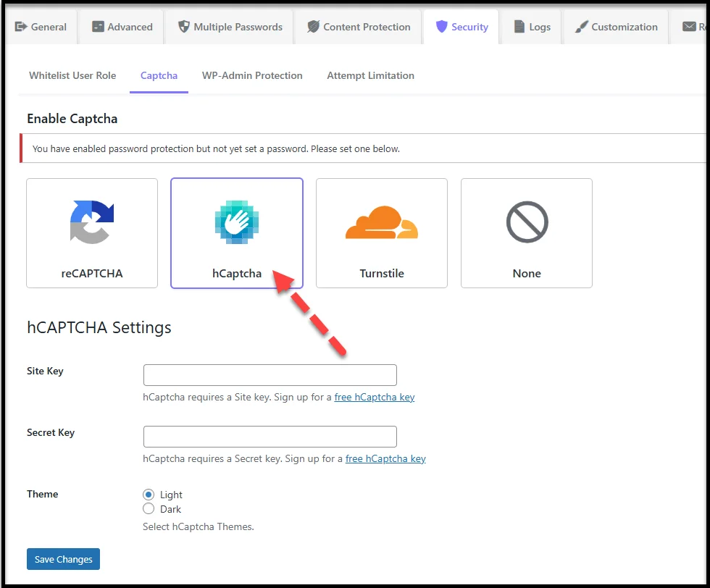Click the Content Protection shield icon

click(313, 27)
